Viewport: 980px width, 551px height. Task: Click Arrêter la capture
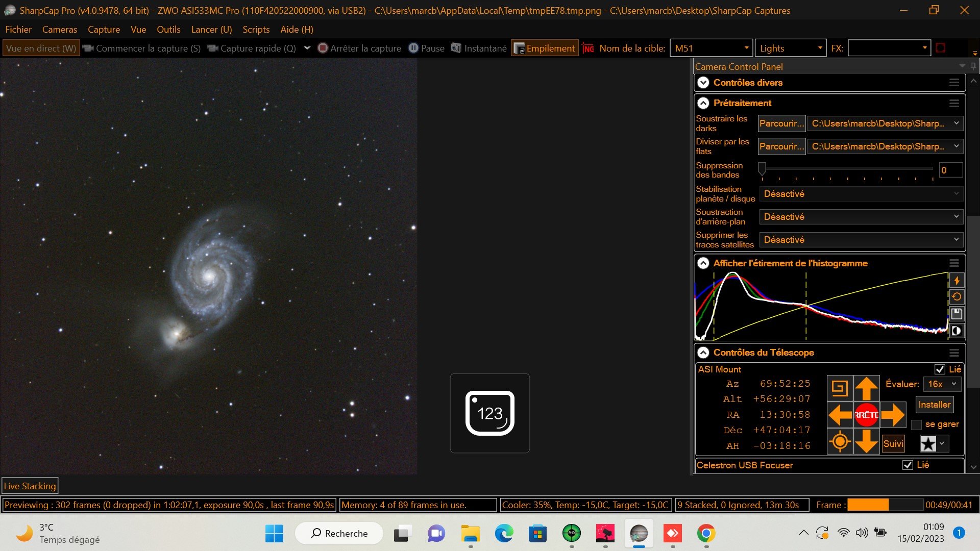359,48
